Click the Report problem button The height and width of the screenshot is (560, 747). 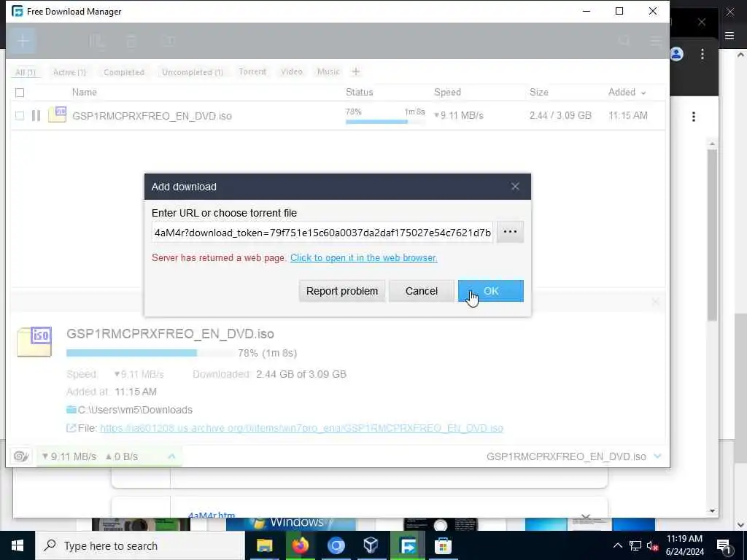tap(341, 291)
